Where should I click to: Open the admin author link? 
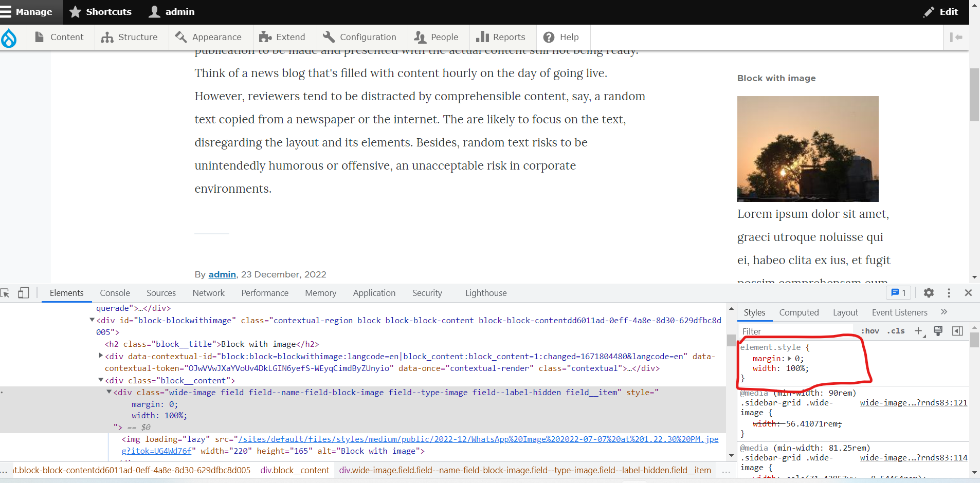point(222,274)
